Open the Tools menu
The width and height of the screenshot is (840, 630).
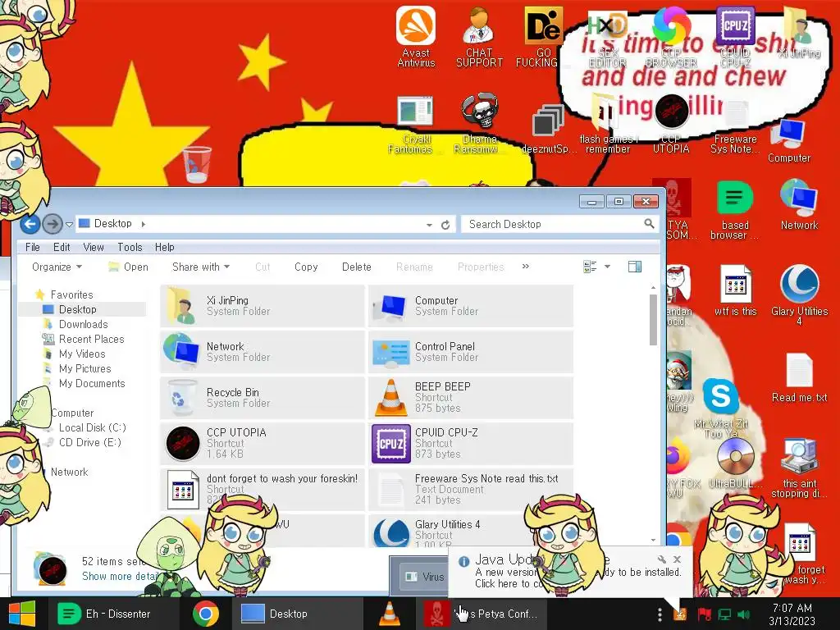(x=130, y=247)
